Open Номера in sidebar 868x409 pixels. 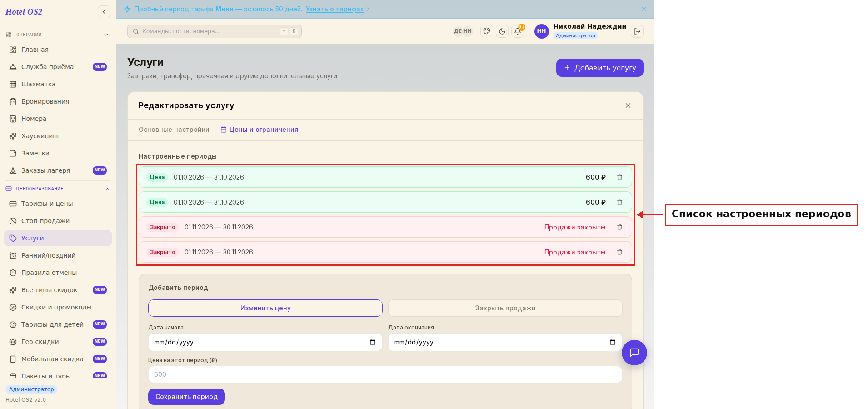[x=58, y=119]
